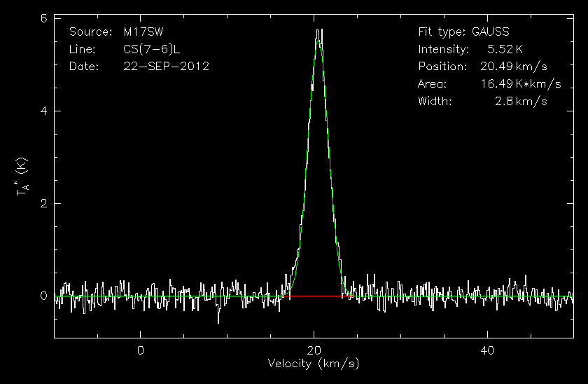Click the width value 2.8 km/s

(x=521, y=102)
